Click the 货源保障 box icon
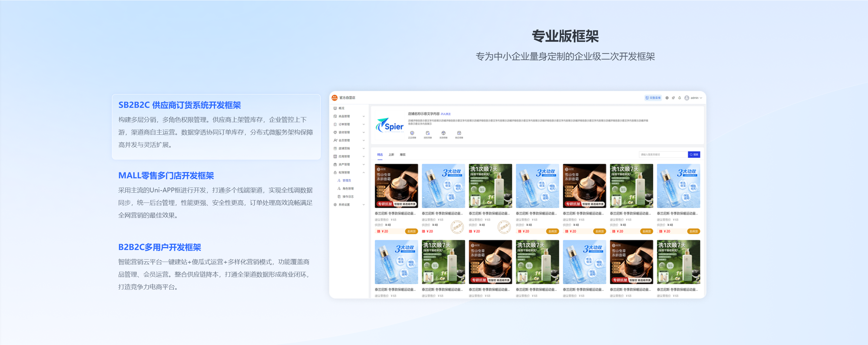868x345 pixels. click(443, 133)
